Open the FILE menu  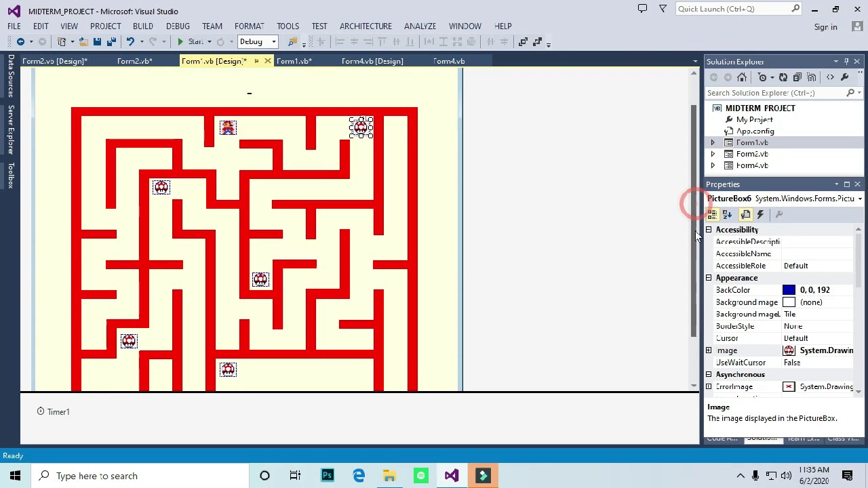point(14,26)
